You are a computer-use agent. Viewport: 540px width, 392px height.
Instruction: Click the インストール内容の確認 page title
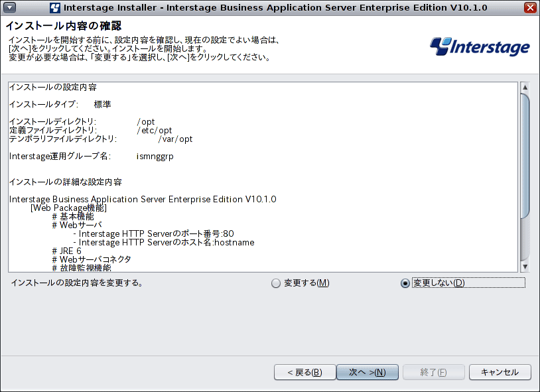coord(64,26)
